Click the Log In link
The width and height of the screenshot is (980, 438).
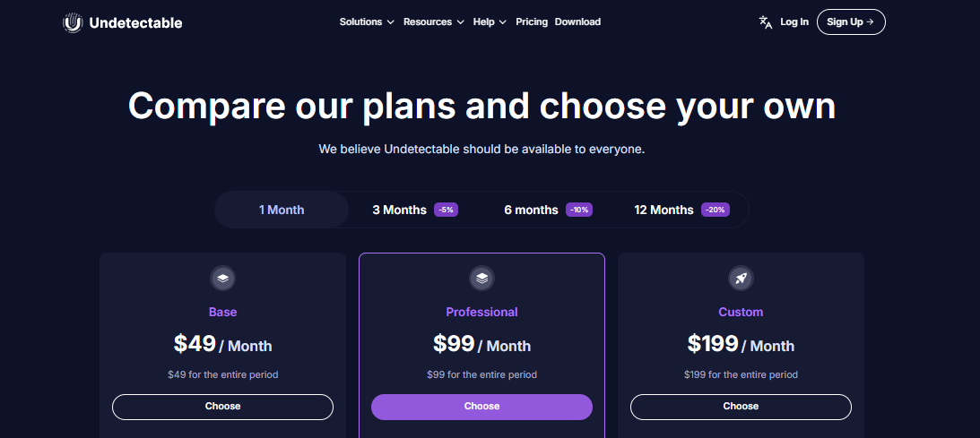pyautogui.click(x=794, y=21)
